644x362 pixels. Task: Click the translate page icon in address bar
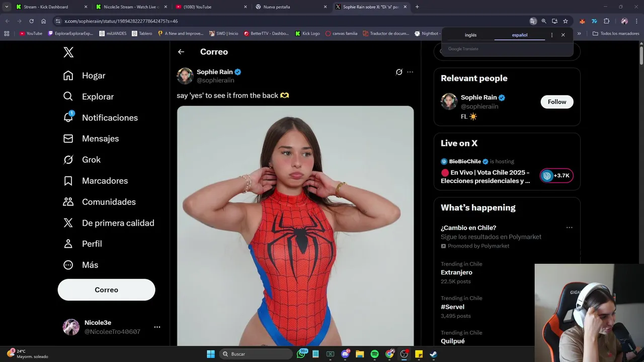pos(533,21)
